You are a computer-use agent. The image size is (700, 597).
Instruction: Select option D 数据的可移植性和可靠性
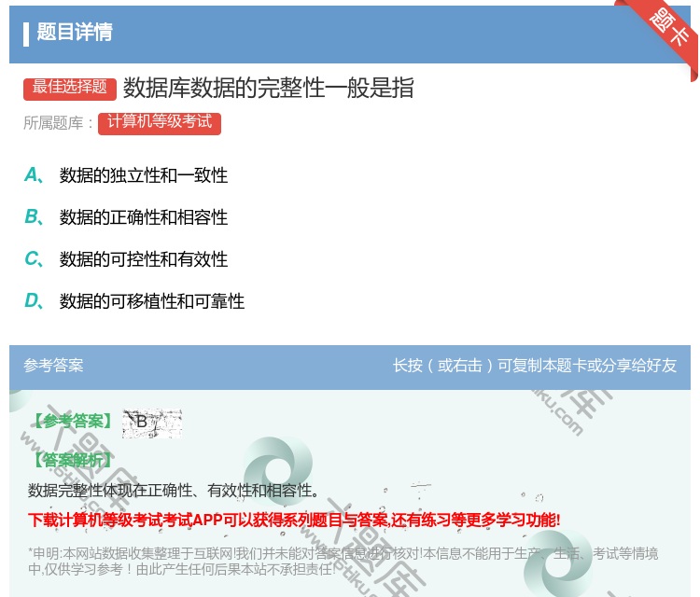134,301
